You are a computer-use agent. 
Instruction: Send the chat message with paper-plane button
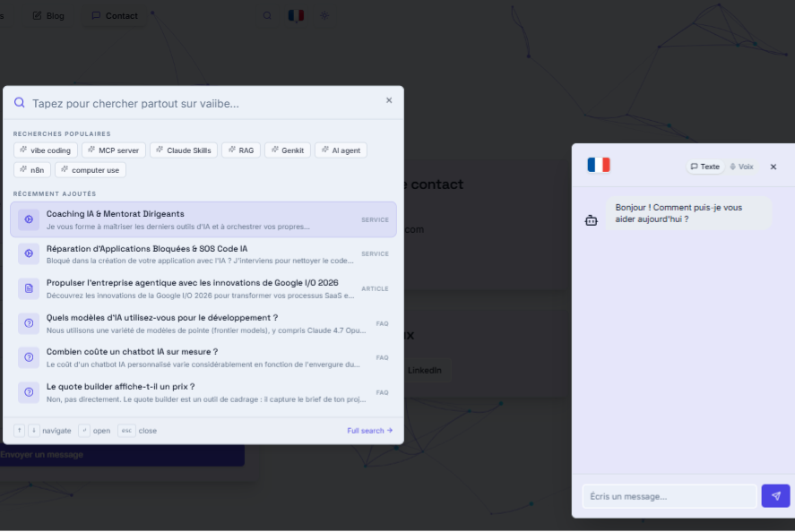(776, 496)
